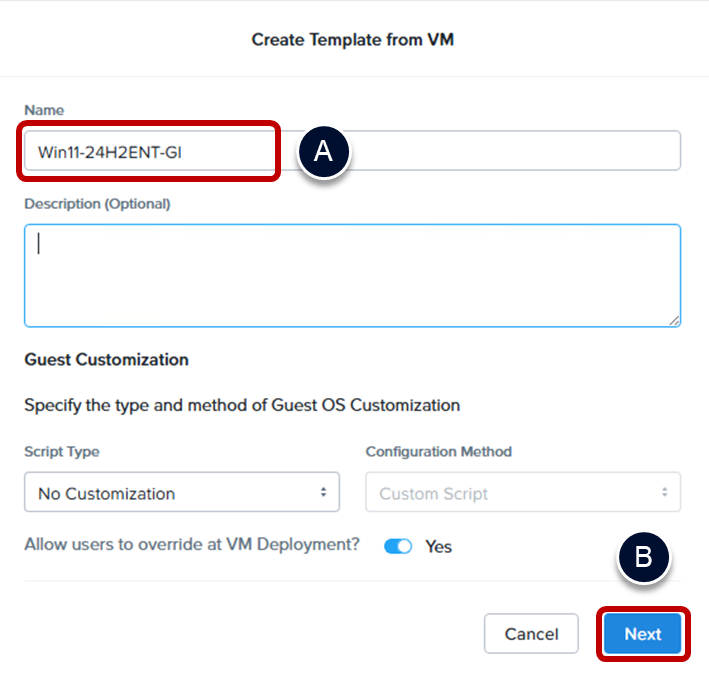Click the Description (Optional) label
709x679 pixels.
click(x=97, y=204)
